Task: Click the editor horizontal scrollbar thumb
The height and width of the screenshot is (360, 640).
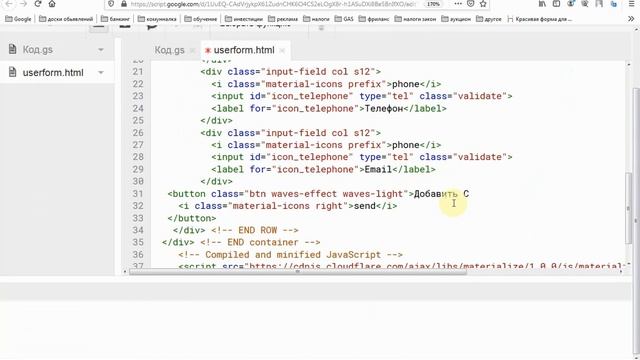Action: 298,272
